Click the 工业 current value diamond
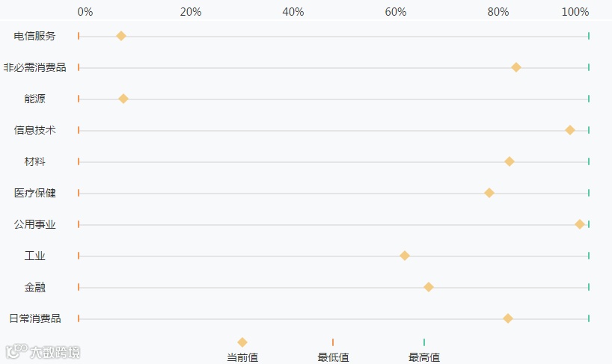 pos(405,256)
